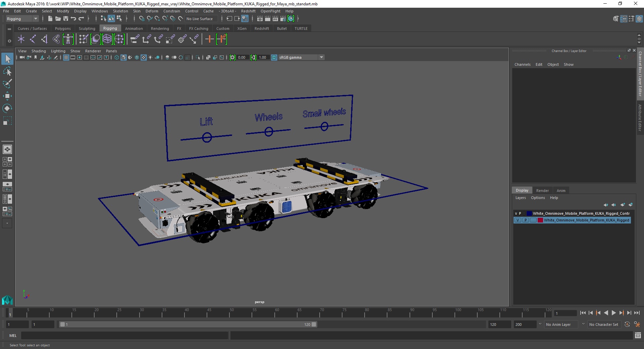Switch to the Polygons shelf tab
This screenshot has height=349, width=644.
[63, 29]
